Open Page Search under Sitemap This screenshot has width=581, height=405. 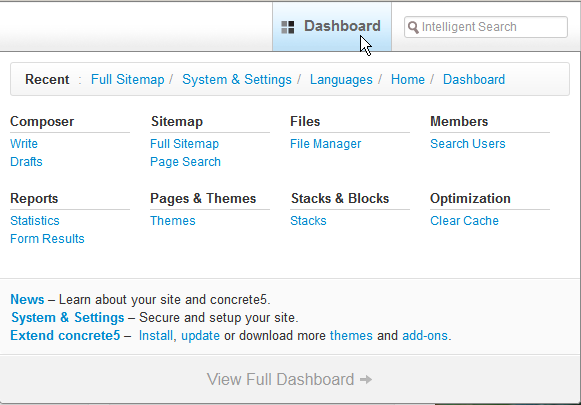(x=185, y=162)
